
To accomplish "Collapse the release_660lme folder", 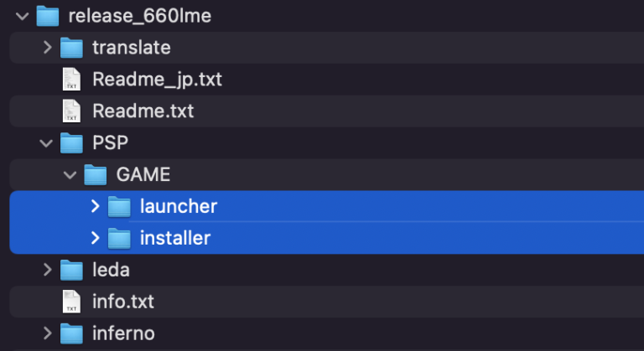I will click(x=22, y=16).
